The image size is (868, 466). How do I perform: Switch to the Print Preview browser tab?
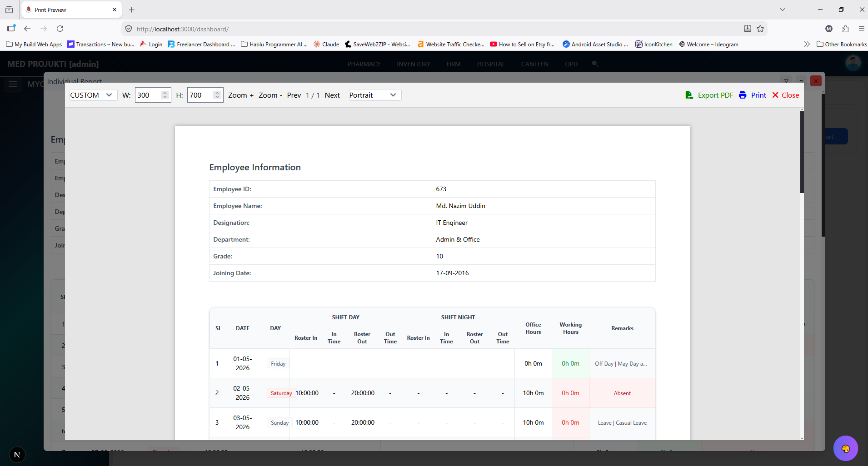(x=71, y=10)
